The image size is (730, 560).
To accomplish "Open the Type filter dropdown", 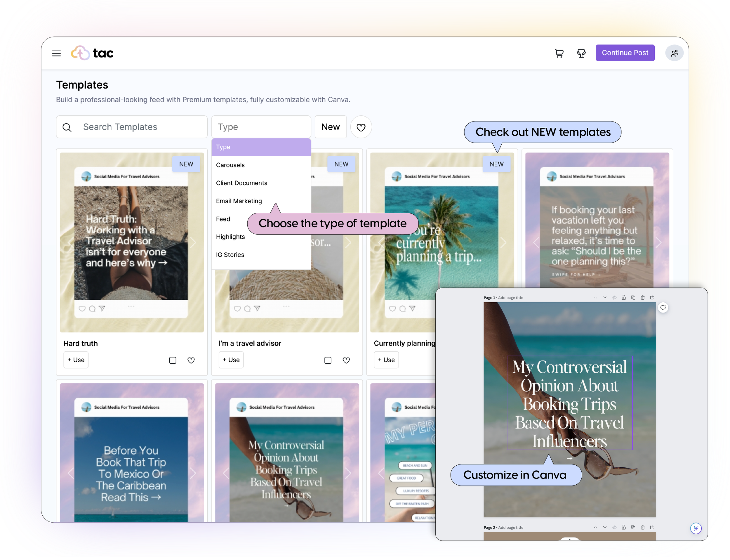I will 261,127.
